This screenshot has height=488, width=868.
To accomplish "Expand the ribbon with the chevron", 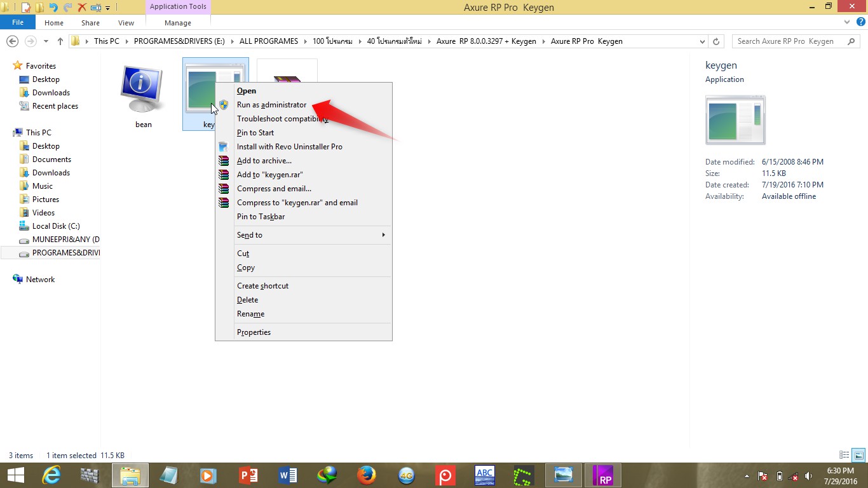I will coord(847,22).
